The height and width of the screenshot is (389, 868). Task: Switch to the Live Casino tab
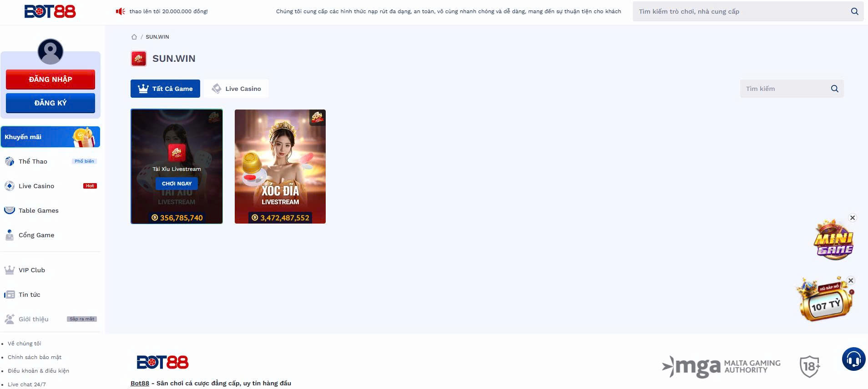[237, 89]
